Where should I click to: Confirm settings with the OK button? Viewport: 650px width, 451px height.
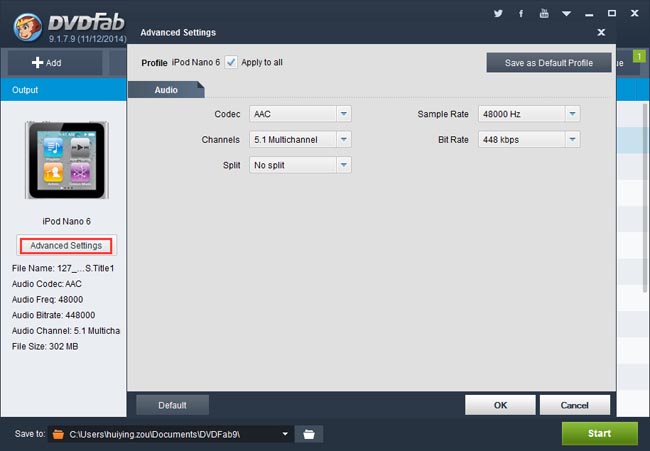point(500,405)
